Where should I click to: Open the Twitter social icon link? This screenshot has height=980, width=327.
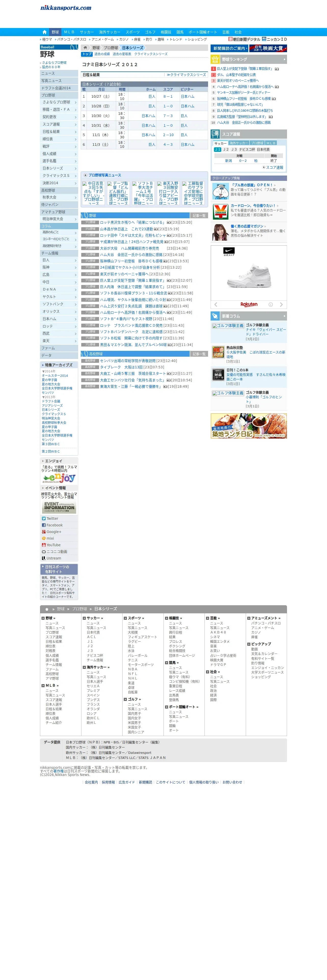(x=44, y=518)
